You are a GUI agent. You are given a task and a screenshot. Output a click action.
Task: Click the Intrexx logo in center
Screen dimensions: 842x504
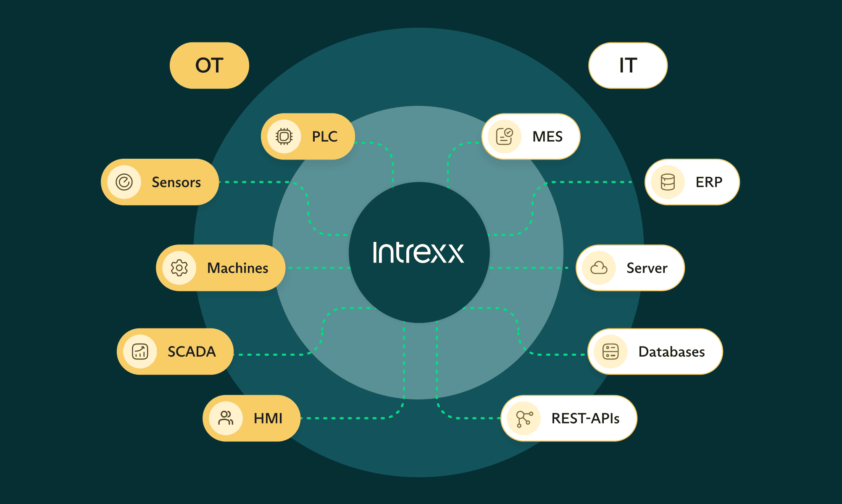click(x=418, y=253)
